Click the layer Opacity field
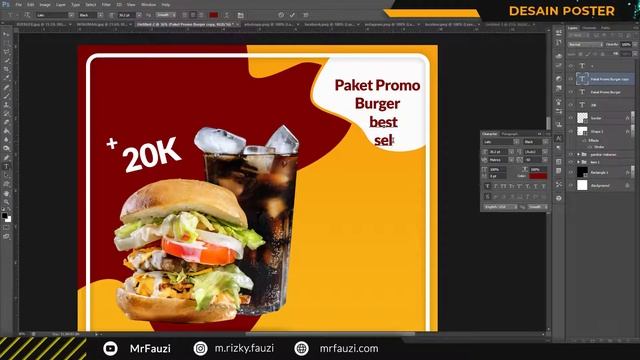640x360 pixels. pyautogui.click(x=626, y=44)
